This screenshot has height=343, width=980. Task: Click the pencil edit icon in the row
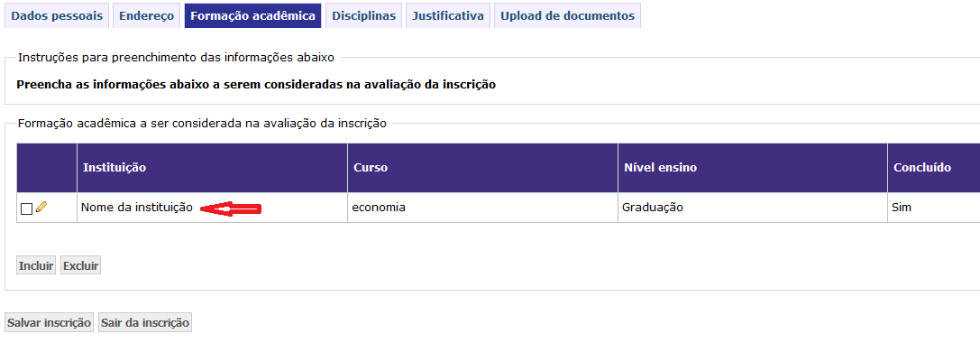tap(41, 208)
